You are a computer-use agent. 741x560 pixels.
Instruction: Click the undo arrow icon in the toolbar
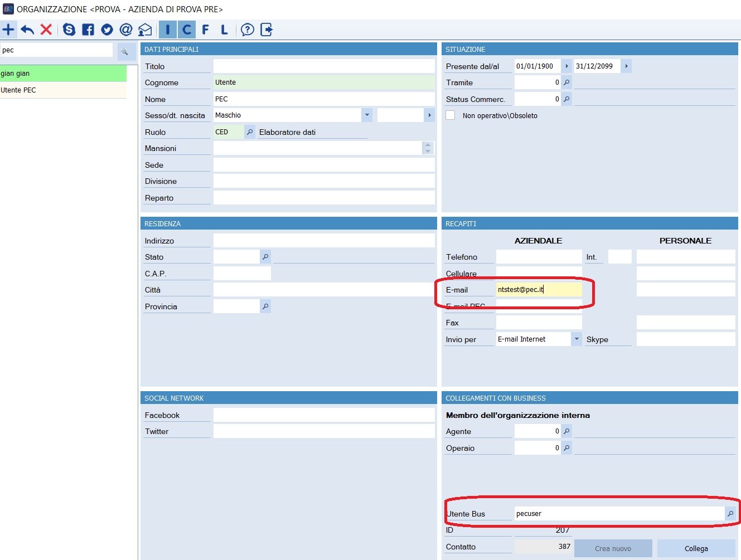click(x=27, y=30)
